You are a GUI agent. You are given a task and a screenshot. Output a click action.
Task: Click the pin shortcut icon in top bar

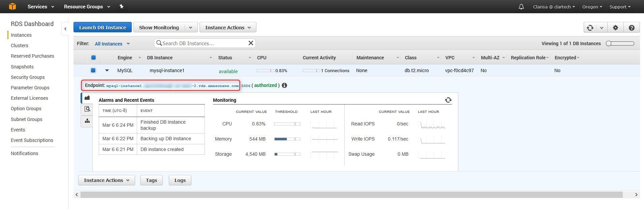122,6
